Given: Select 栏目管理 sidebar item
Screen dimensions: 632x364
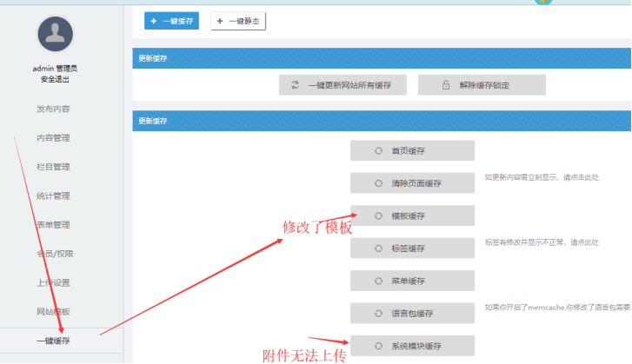Looking at the screenshot, I should [54, 167].
